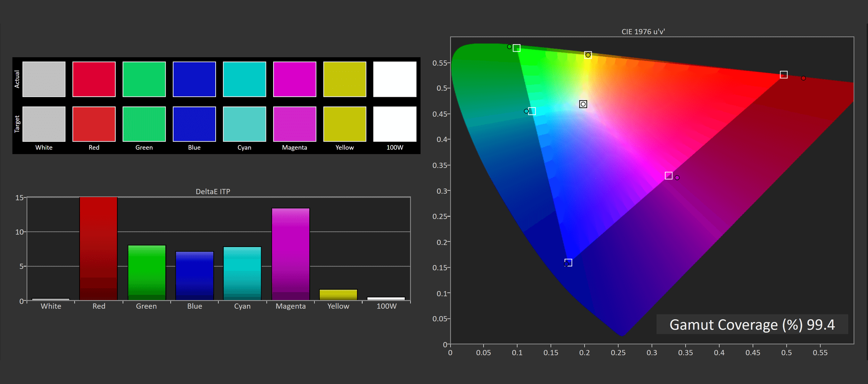Click the Actual 100W white swatch
The height and width of the screenshot is (384, 868).
click(x=395, y=79)
